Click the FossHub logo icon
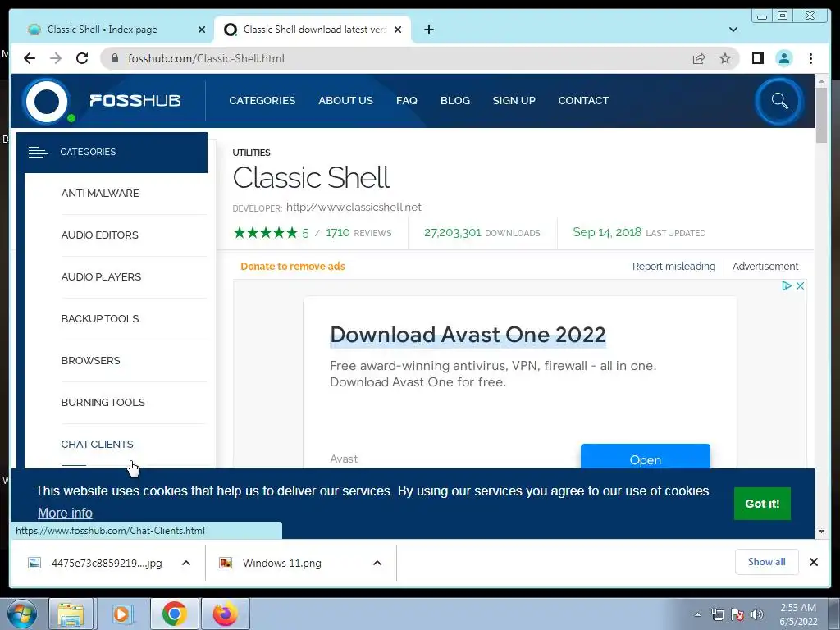This screenshot has width=840, height=630. pos(47,101)
